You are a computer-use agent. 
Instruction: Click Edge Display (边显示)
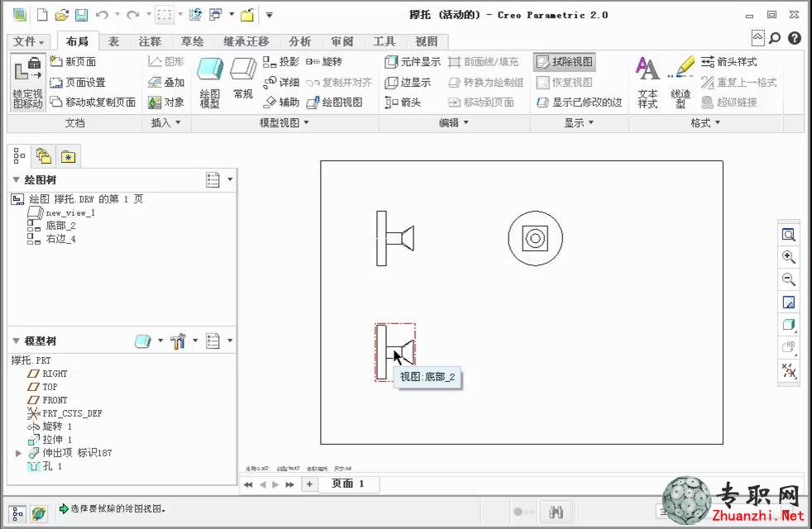408,83
